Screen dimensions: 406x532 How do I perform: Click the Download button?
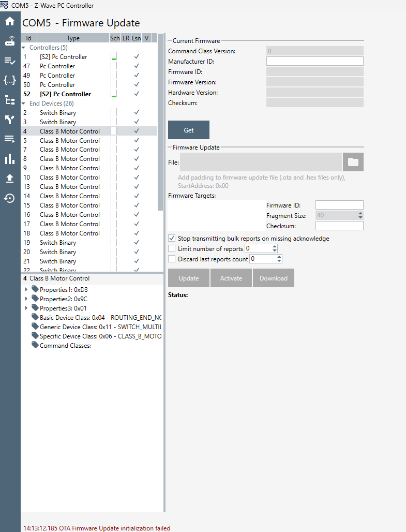click(x=274, y=278)
